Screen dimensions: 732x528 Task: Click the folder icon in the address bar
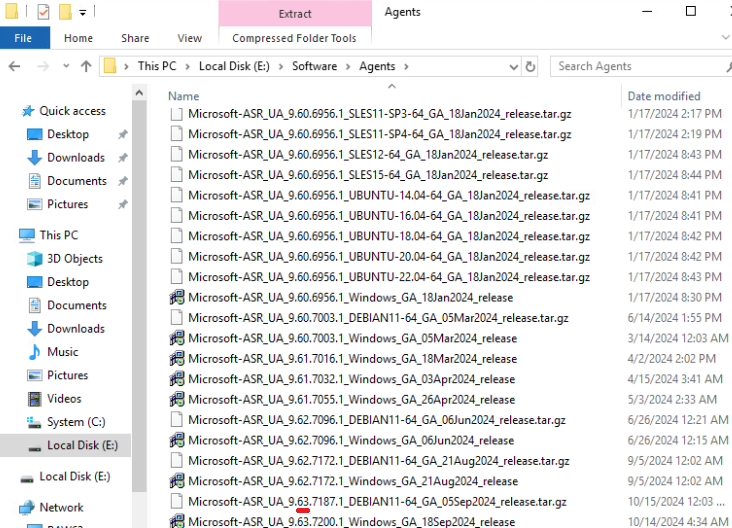coord(110,66)
